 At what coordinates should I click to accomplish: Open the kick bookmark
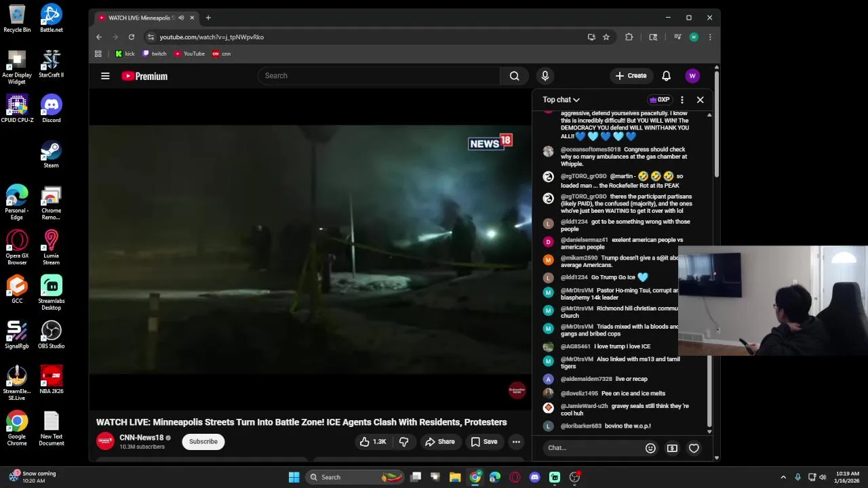[125, 54]
